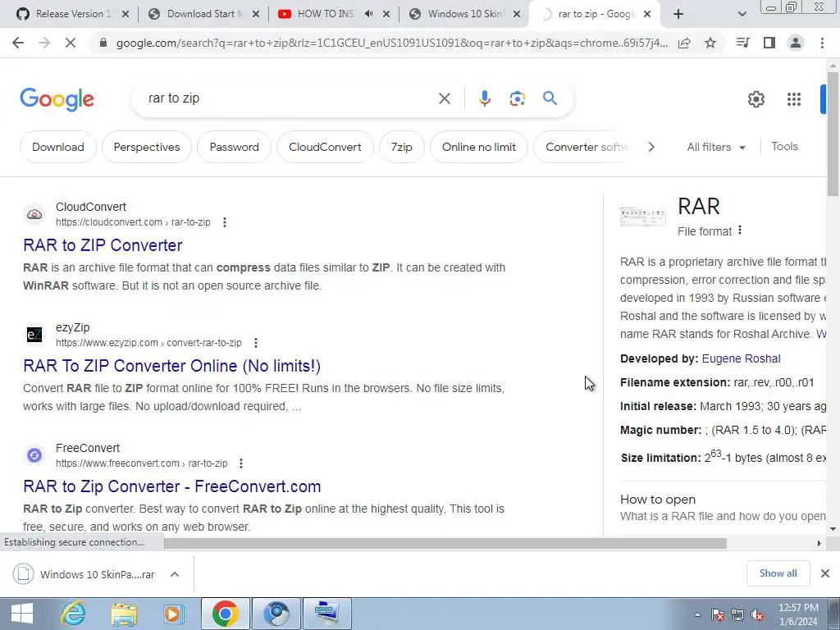The image size is (840, 630).
Task: Open more options for ezyZip result
Action: click(256, 343)
